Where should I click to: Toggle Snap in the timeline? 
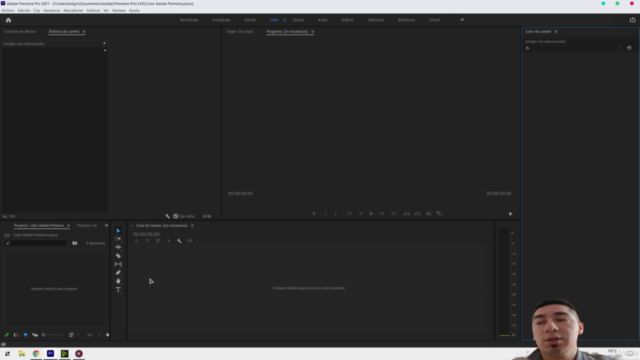(147, 241)
